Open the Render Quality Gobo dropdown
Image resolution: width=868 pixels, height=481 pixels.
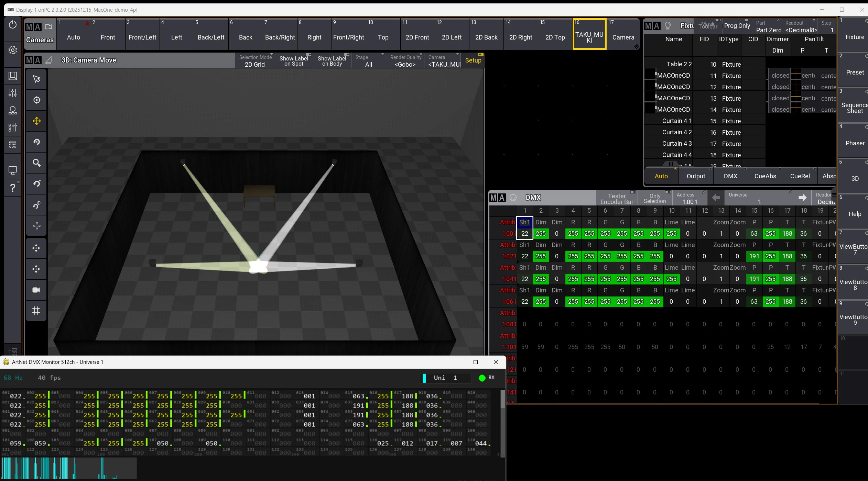tap(405, 60)
